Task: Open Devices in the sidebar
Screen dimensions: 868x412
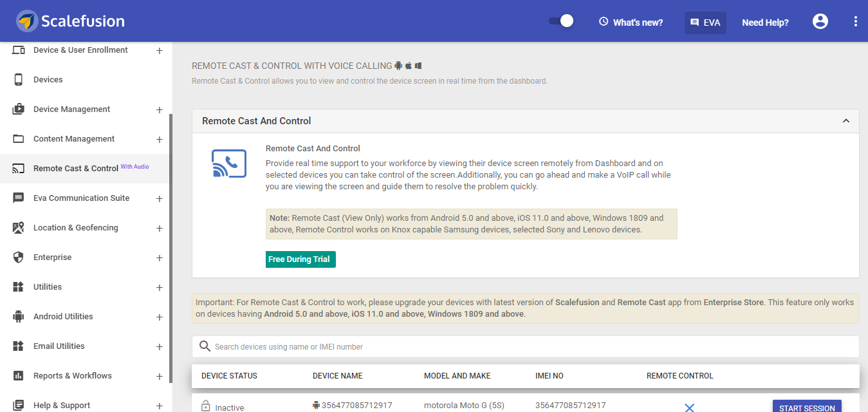Action: [48, 80]
